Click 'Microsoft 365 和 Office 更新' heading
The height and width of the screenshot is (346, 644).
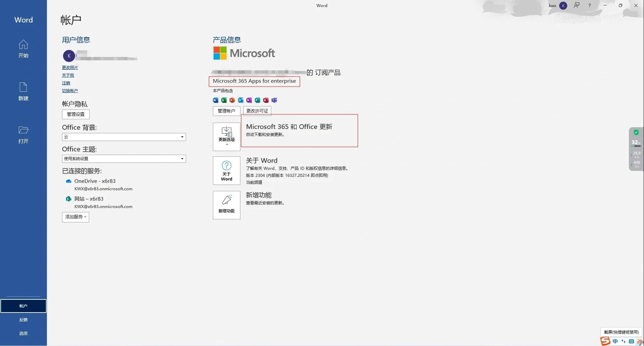[x=289, y=127]
